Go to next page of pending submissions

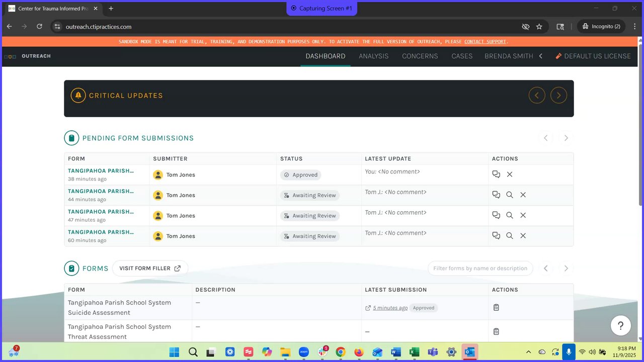tap(566, 138)
